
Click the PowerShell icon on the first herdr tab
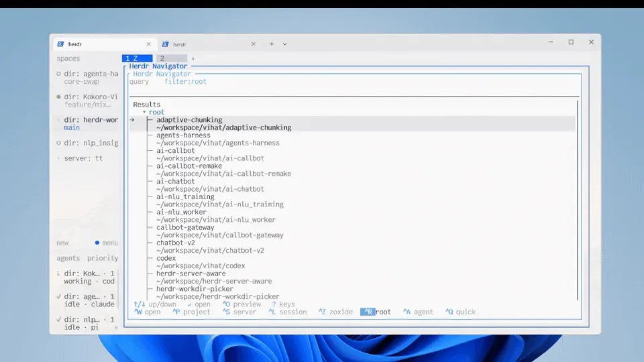click(60, 44)
